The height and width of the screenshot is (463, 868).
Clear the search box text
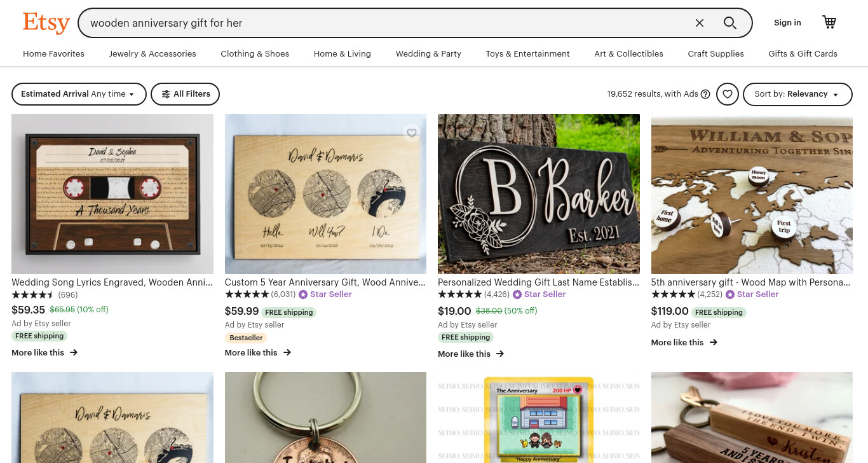tap(700, 23)
